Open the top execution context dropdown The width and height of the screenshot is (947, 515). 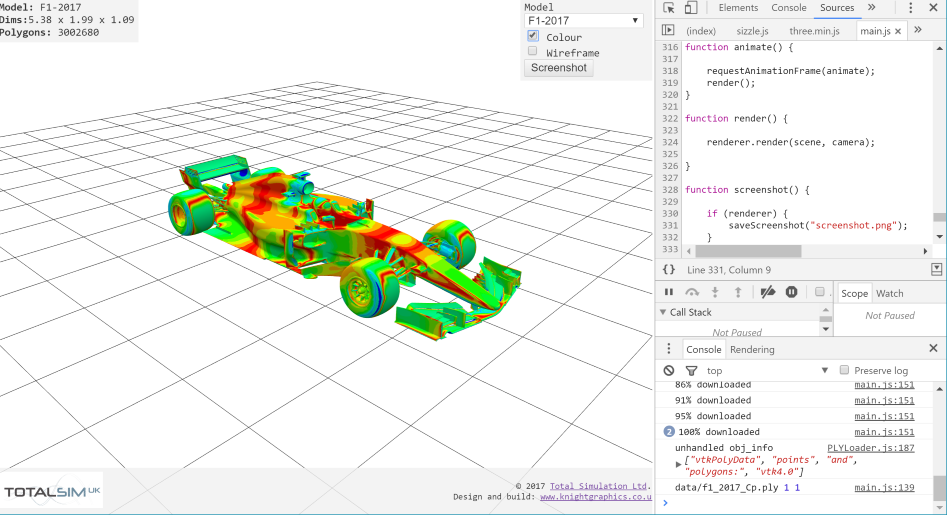pos(768,370)
